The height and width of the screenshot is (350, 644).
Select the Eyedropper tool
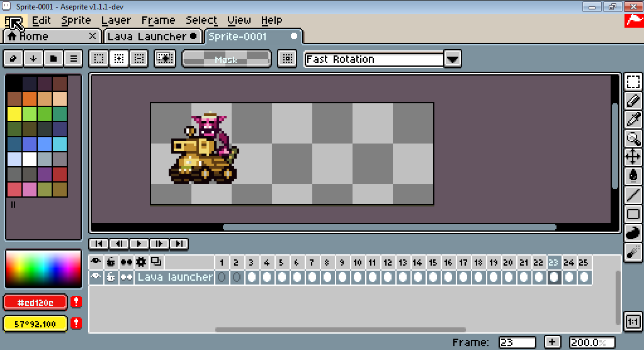pos(633,120)
